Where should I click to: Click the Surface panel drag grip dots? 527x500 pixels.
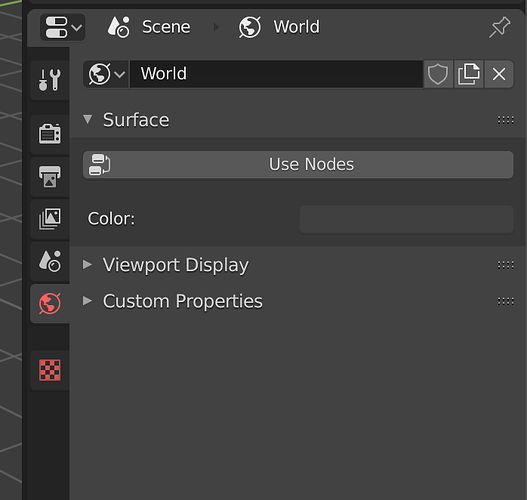505,120
